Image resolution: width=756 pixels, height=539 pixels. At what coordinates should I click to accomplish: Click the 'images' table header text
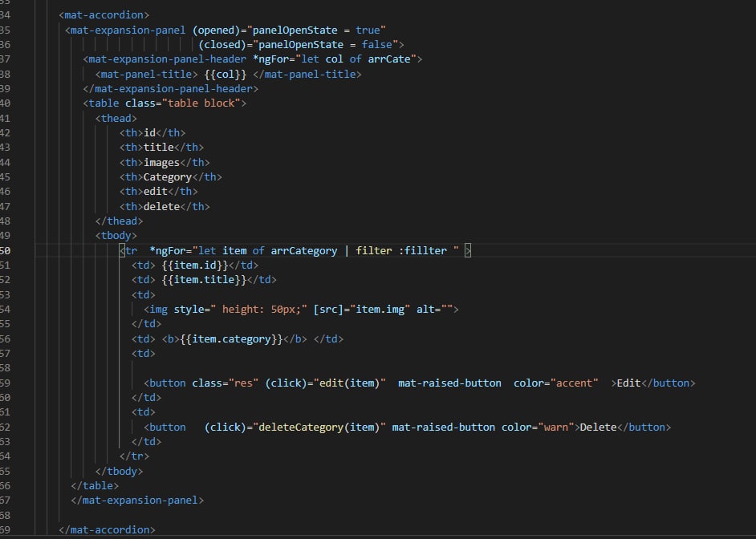click(161, 162)
